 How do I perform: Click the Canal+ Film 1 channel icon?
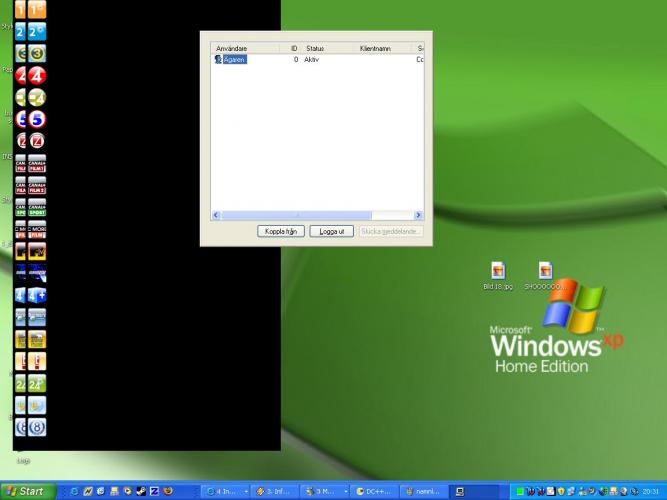click(37, 164)
